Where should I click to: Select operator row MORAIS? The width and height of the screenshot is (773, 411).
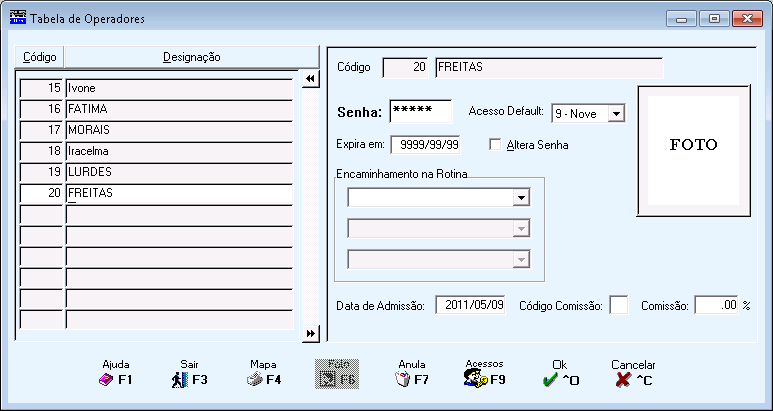click(179, 131)
